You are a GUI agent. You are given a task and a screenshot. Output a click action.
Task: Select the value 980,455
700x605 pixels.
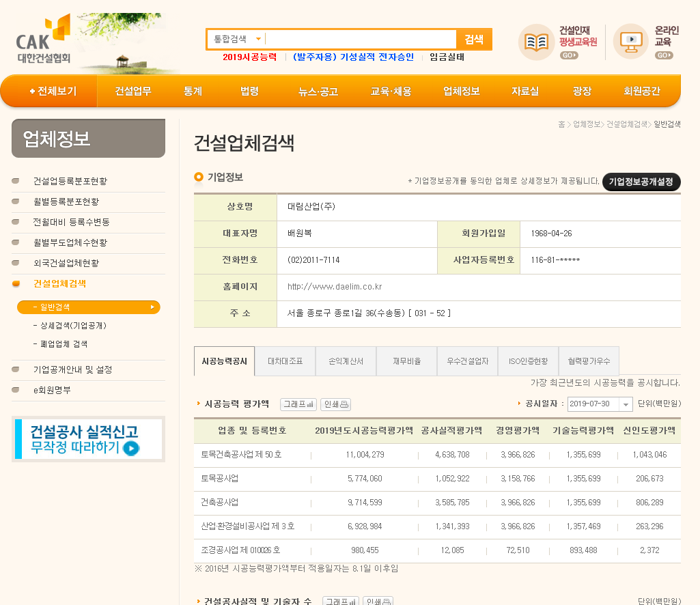[x=365, y=550]
